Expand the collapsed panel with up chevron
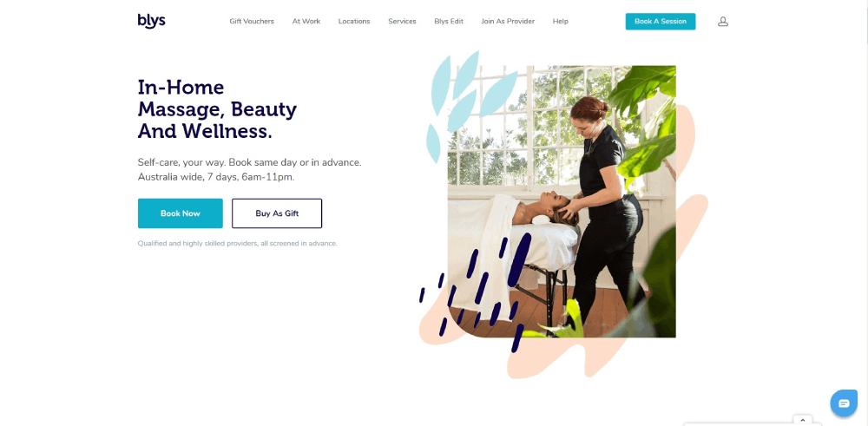Image resolution: width=868 pixels, height=426 pixels. pyautogui.click(x=803, y=420)
